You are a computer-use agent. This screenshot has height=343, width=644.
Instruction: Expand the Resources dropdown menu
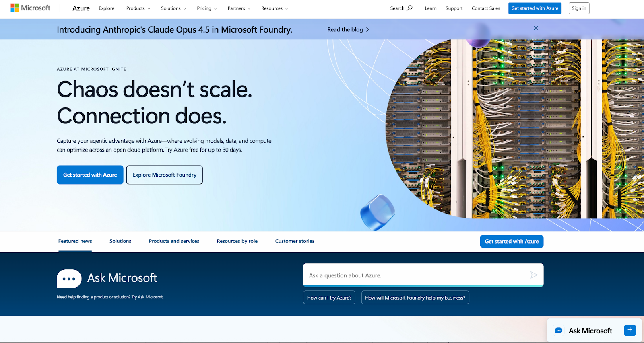(275, 8)
